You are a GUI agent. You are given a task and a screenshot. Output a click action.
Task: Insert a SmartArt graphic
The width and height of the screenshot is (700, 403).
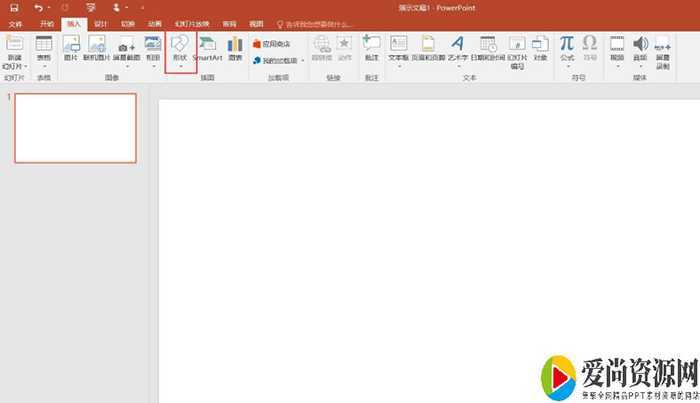pyautogui.click(x=208, y=49)
